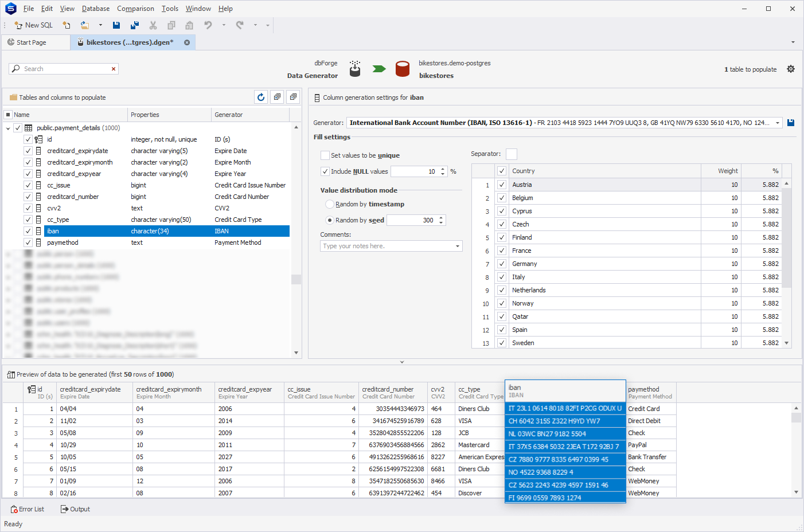The width and height of the screenshot is (804, 532).
Task: Click the dbForge Data Generator source icon
Action: 355,69
